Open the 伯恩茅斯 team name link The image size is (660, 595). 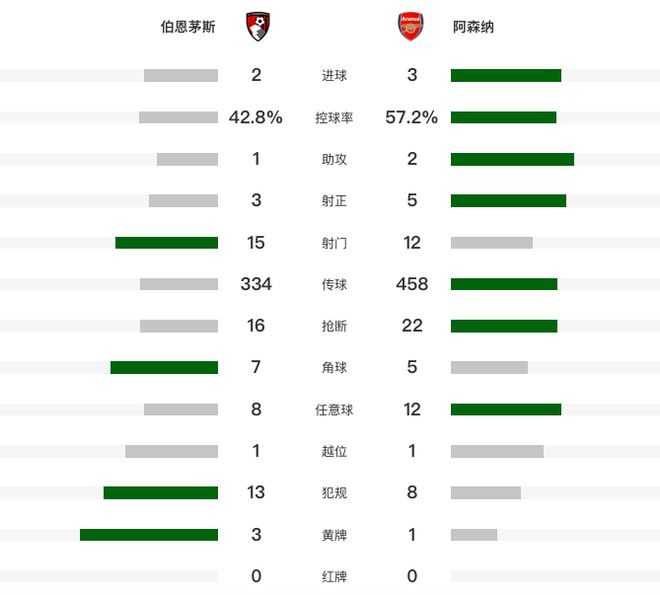click(187, 27)
